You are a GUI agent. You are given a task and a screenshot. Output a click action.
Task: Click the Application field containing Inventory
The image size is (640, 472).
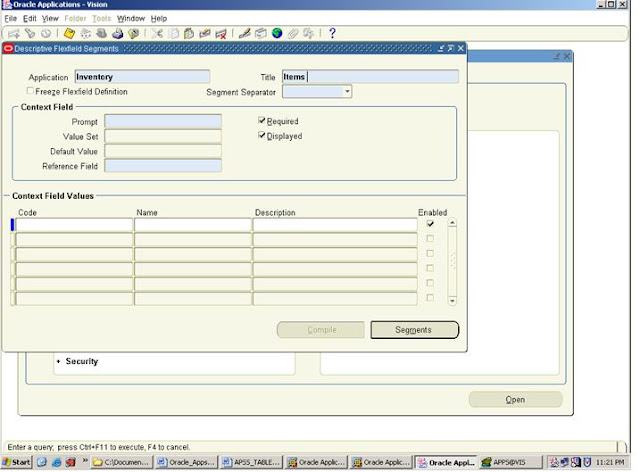tap(142, 77)
